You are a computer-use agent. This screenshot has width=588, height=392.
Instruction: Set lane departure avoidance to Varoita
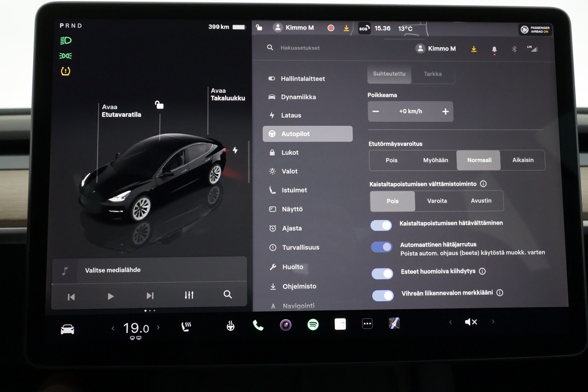[437, 201]
